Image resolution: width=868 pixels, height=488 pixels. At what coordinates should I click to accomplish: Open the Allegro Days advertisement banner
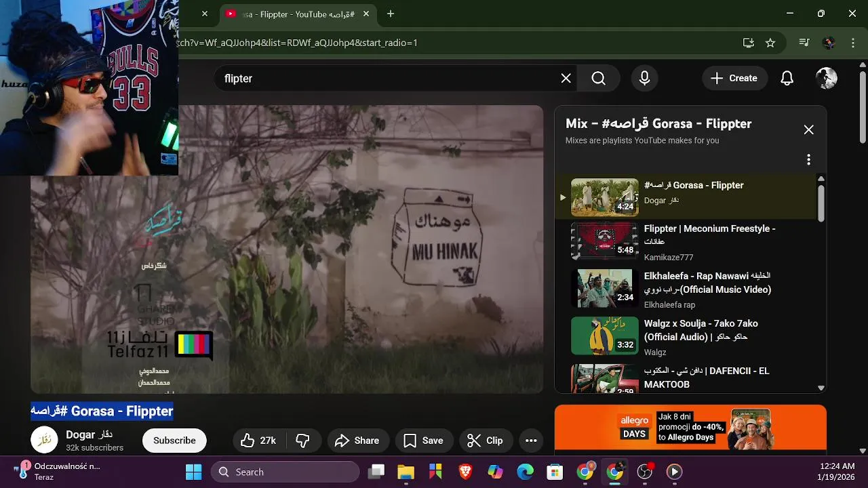(690, 428)
